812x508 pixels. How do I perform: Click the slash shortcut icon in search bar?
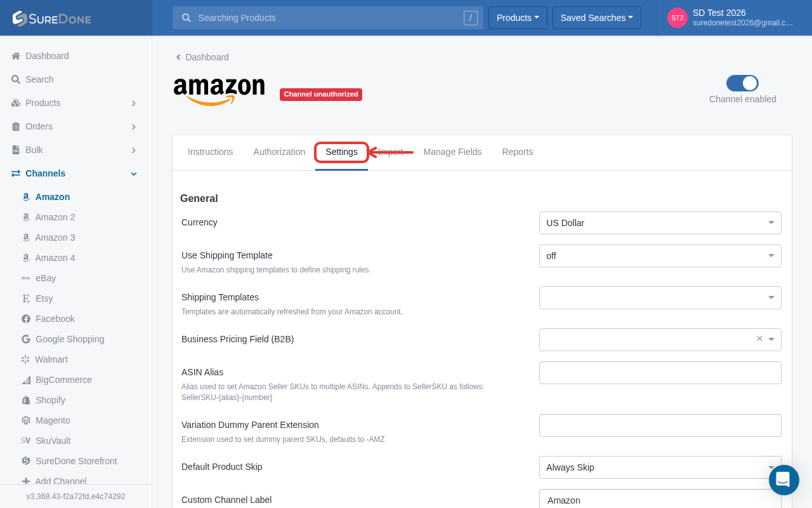pyautogui.click(x=470, y=18)
